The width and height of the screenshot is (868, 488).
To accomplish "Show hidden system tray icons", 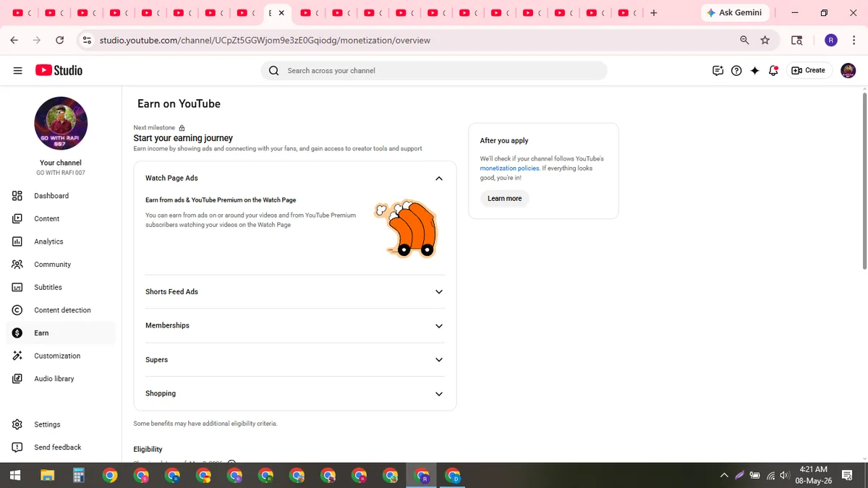I will (x=724, y=476).
